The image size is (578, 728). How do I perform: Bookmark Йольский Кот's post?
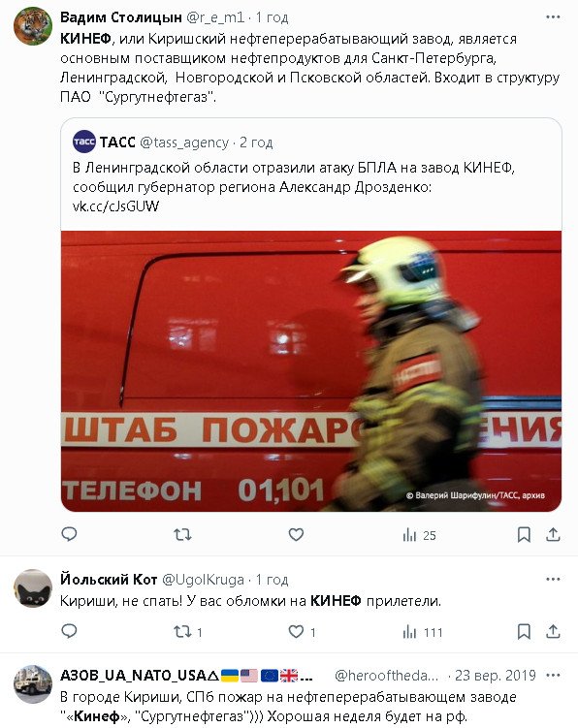(x=524, y=631)
